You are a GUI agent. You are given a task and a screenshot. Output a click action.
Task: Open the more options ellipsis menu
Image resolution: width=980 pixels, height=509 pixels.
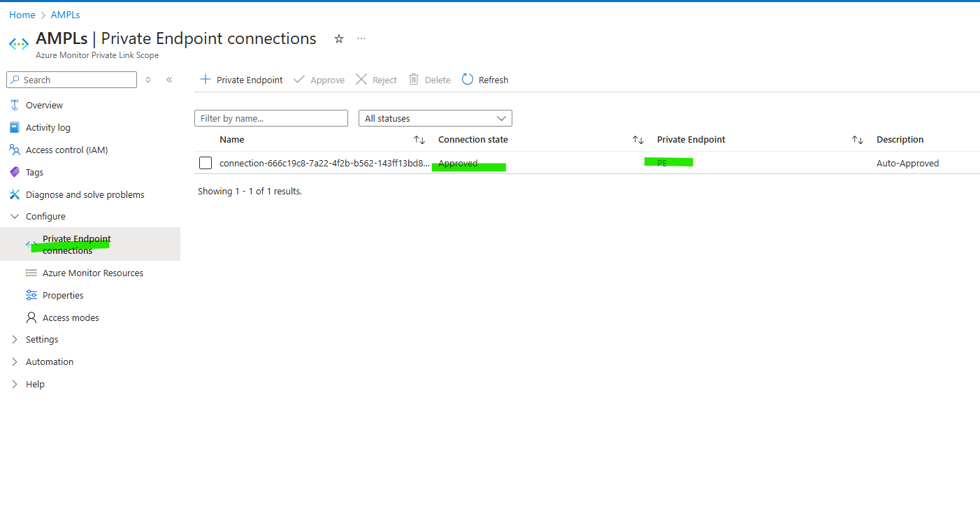(361, 39)
